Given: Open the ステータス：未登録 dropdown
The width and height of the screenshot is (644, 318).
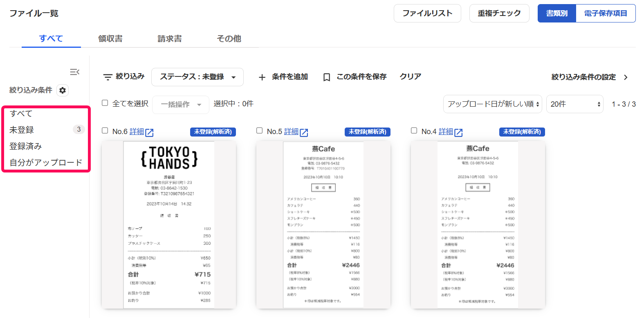Looking at the screenshot, I should click(197, 77).
